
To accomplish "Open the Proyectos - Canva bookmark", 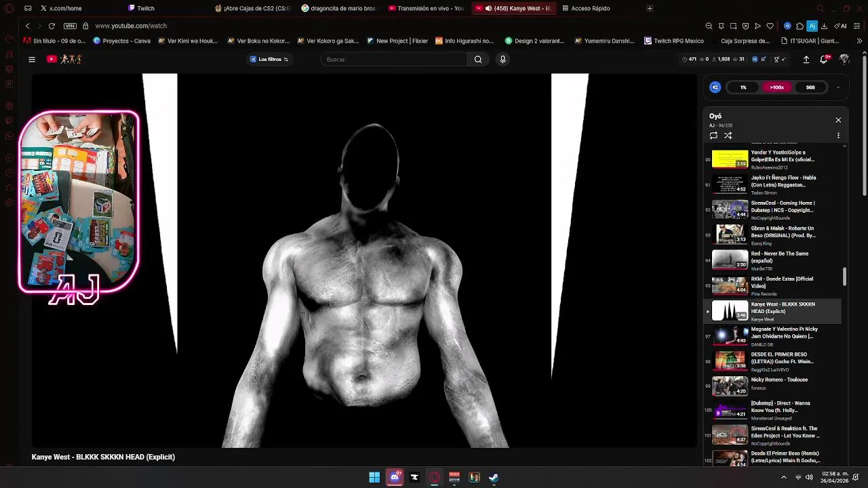I will coord(121,41).
